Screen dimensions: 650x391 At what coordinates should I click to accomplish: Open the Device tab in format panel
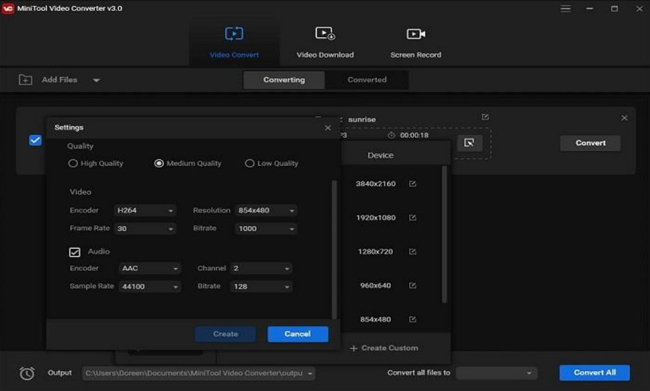[380, 155]
